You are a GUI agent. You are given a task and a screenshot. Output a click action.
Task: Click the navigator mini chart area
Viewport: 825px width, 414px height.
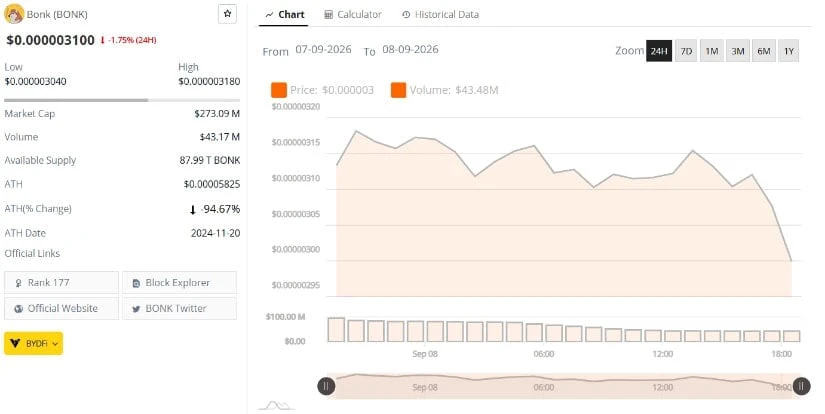click(x=564, y=387)
